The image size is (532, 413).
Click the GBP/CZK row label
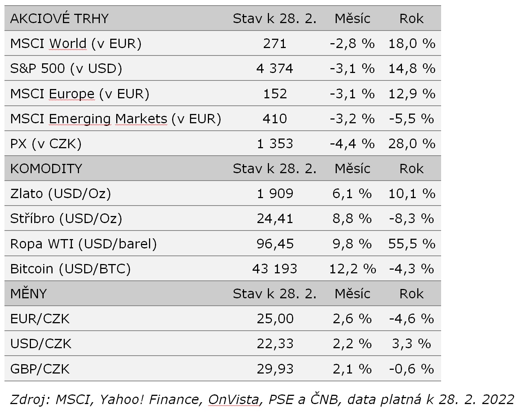[40, 369]
